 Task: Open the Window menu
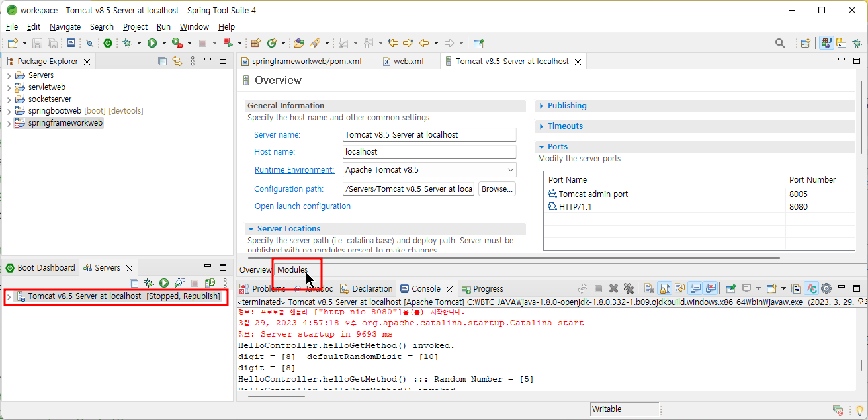(195, 27)
